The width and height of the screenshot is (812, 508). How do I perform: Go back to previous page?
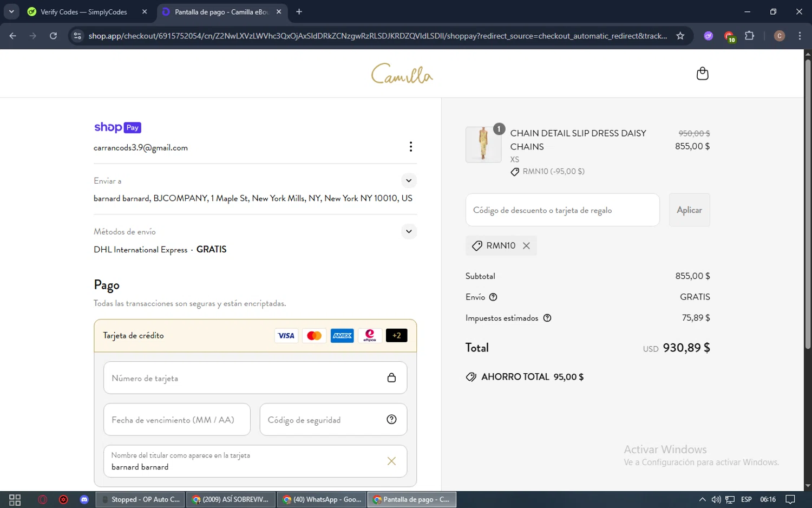click(13, 36)
